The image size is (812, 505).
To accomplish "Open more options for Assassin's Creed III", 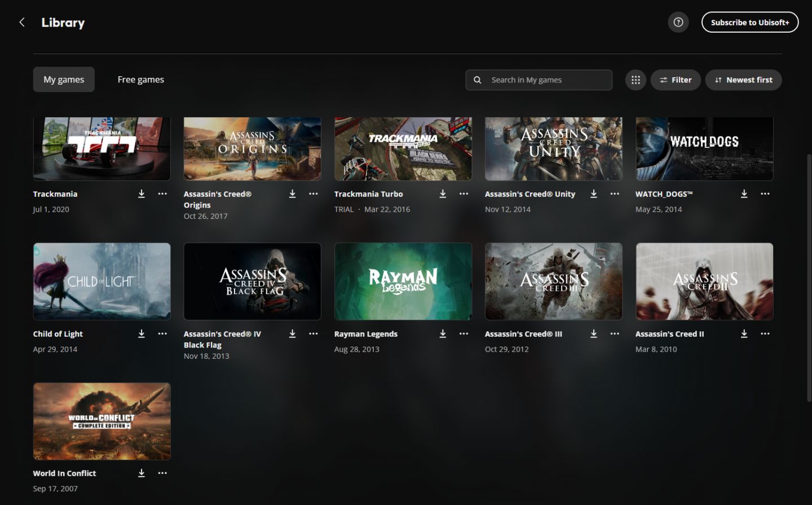I will 615,333.
